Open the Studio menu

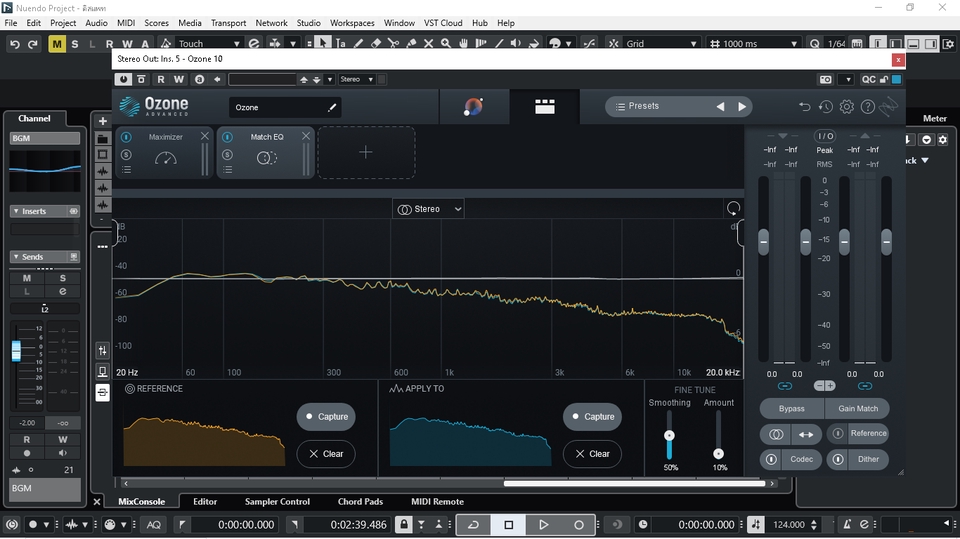pos(309,23)
